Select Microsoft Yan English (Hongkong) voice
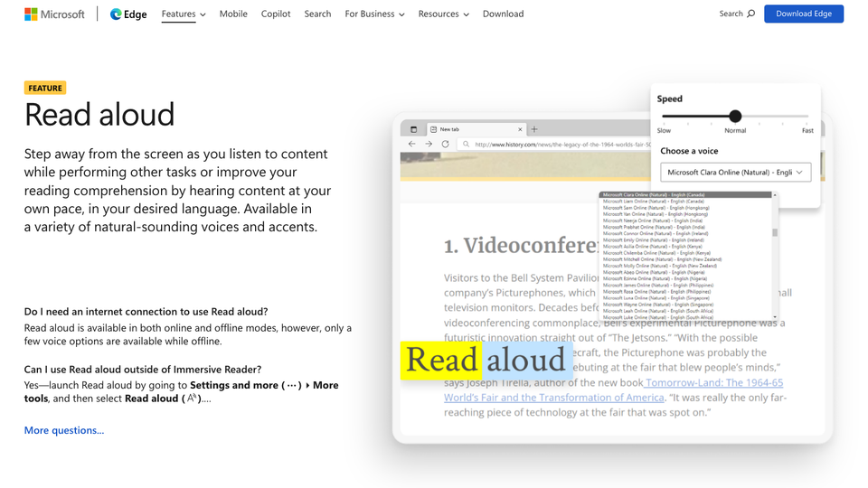The image size is (868, 488). click(x=655, y=214)
